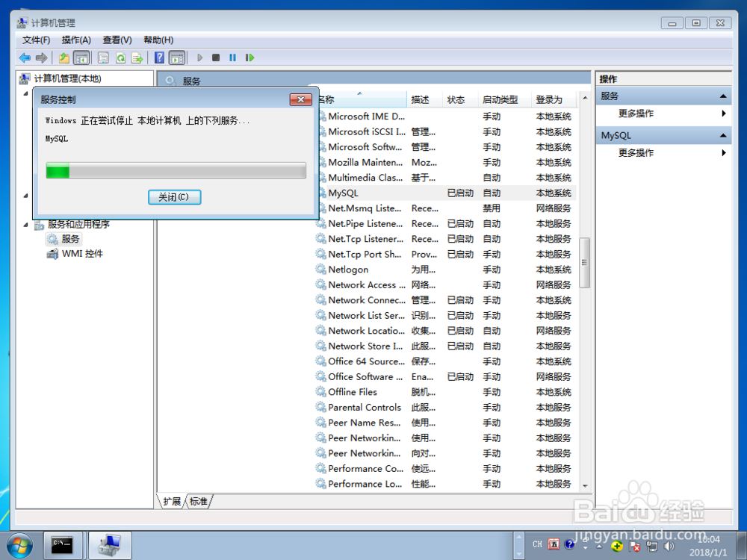The width and height of the screenshot is (747, 560).
Task: Close the 服务控制 dialog with the X
Action: pos(300,99)
